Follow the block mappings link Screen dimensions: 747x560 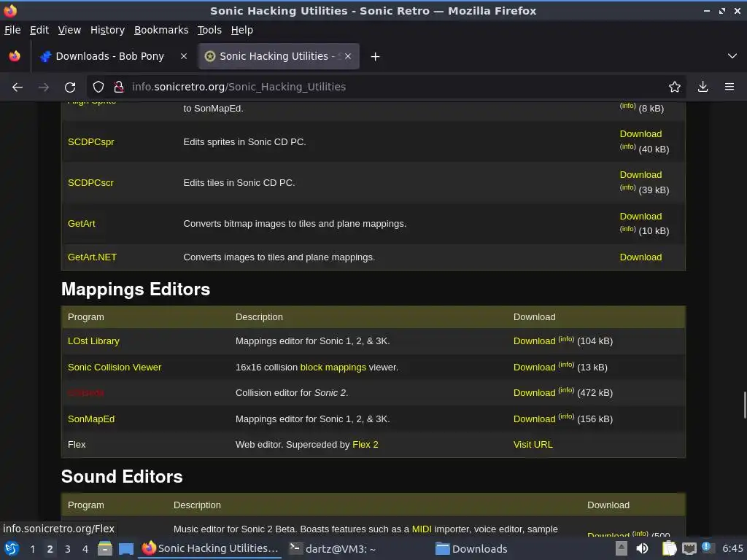(333, 367)
